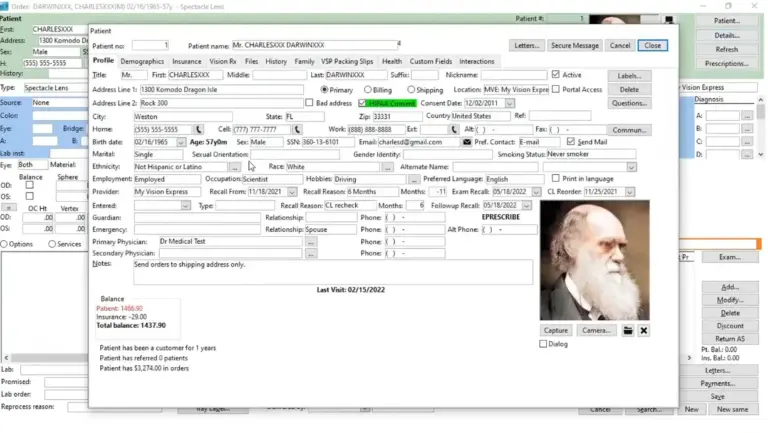The height and width of the screenshot is (433, 768).
Task: Open Race ellipsis lookup button
Action: point(387,167)
